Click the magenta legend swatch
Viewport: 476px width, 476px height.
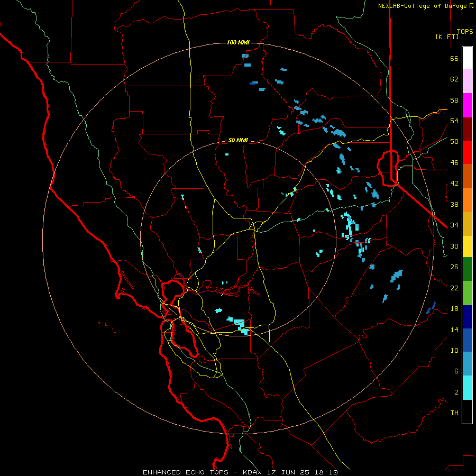tap(467, 105)
